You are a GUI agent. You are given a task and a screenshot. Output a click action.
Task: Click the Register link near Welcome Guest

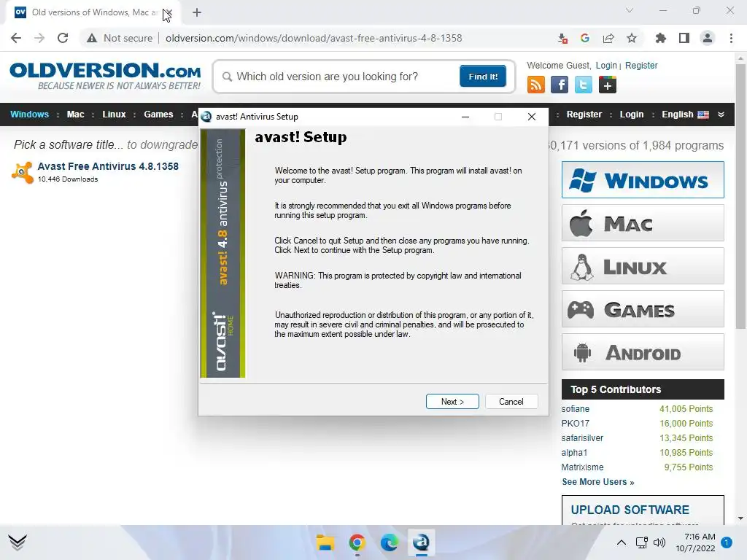[641, 65]
